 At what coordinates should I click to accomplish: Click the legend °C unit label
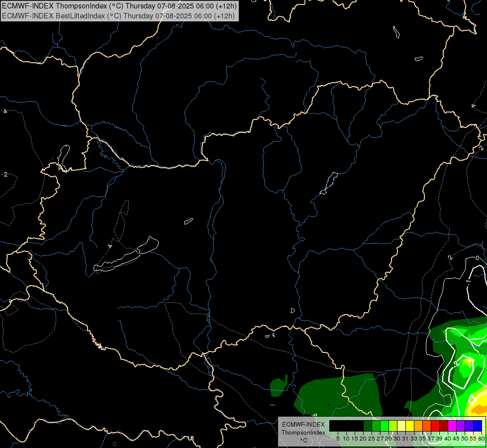304,440
